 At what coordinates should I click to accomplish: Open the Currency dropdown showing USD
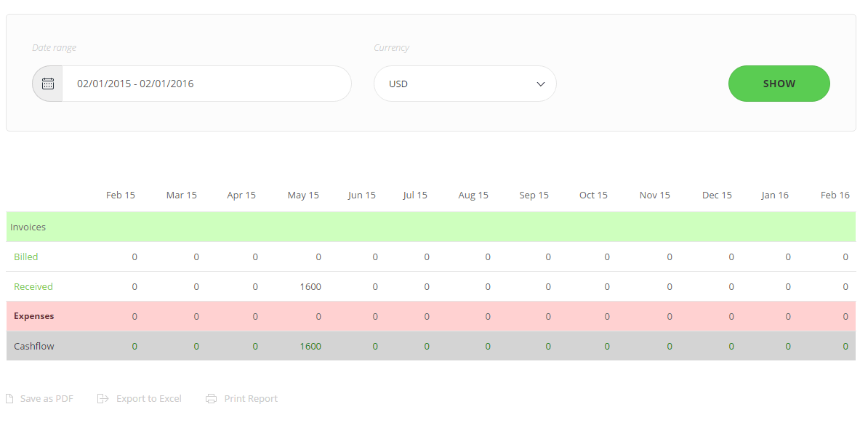(x=465, y=83)
